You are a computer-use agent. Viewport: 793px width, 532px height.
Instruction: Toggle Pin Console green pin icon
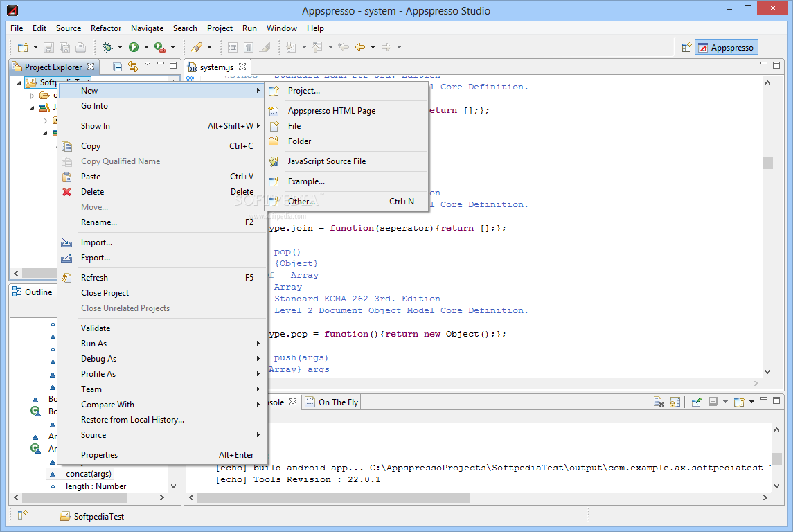[697, 402]
